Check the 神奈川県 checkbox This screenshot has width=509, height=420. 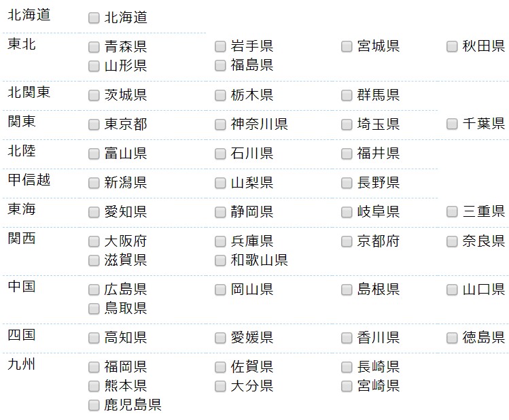point(220,124)
